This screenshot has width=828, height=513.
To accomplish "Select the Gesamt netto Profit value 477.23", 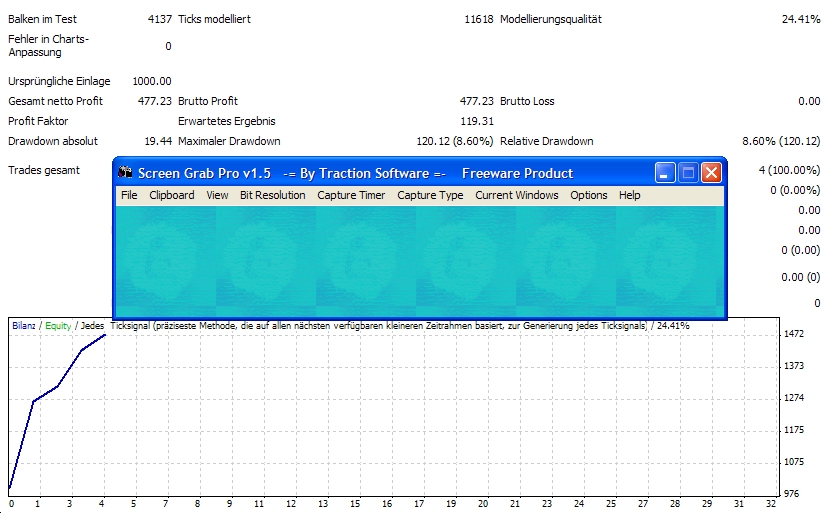I will (153, 101).
